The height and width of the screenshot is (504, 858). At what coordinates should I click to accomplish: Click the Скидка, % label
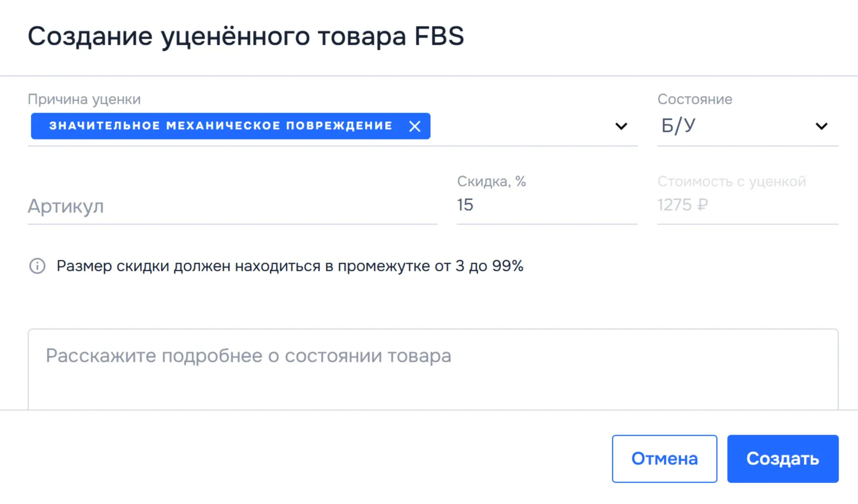pyautogui.click(x=492, y=181)
